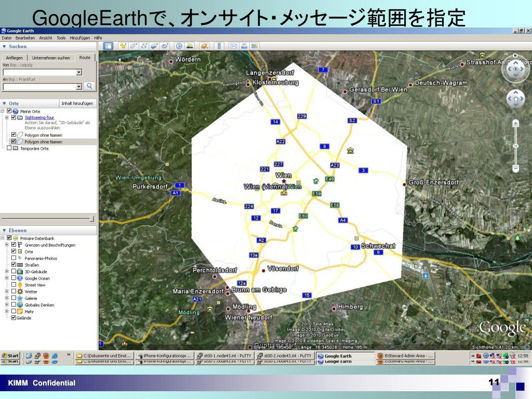The height and width of the screenshot is (399, 532).
Task: Click the Wien capital star marker
Action: (284, 181)
